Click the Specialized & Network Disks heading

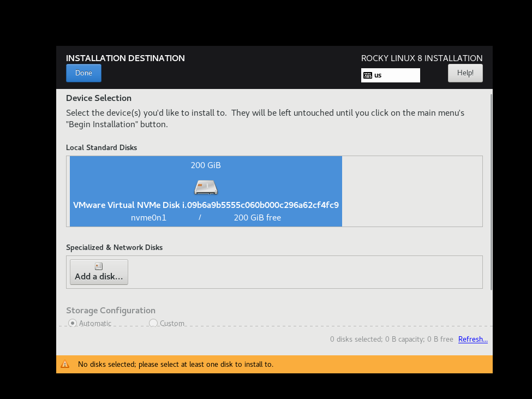pyautogui.click(x=115, y=247)
